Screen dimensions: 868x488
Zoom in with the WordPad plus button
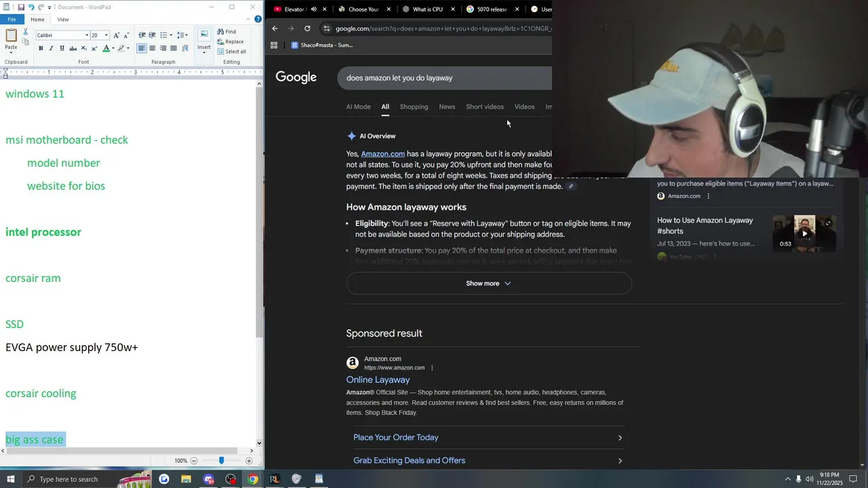249,461
